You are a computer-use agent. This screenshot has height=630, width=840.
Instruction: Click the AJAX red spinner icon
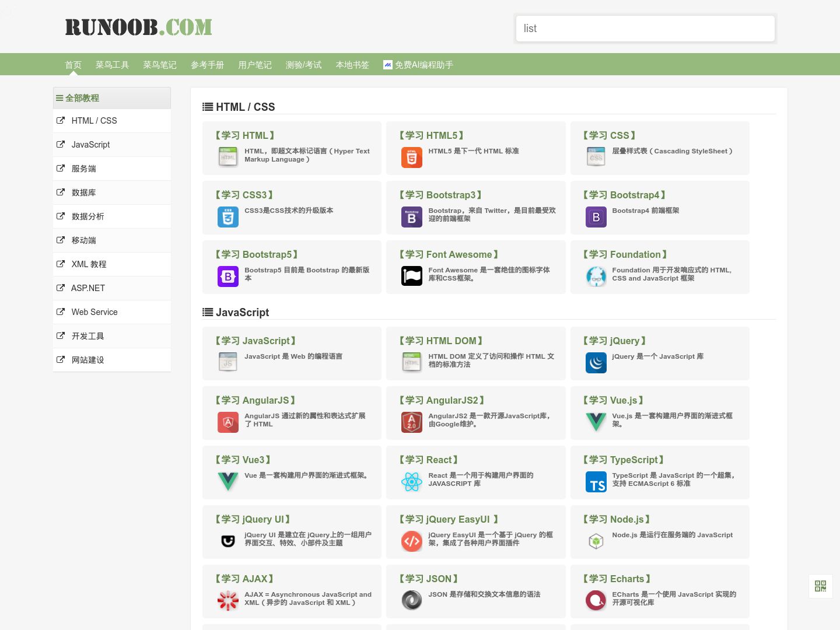click(228, 601)
